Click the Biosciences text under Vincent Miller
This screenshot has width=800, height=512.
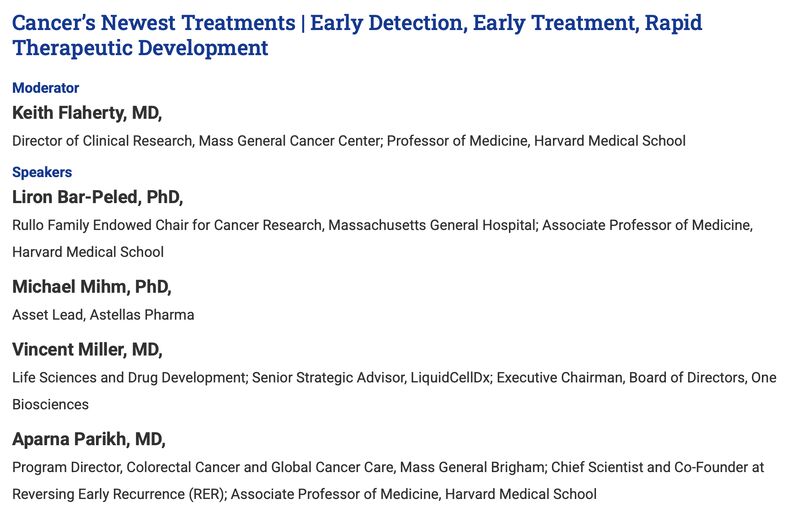tap(51, 404)
